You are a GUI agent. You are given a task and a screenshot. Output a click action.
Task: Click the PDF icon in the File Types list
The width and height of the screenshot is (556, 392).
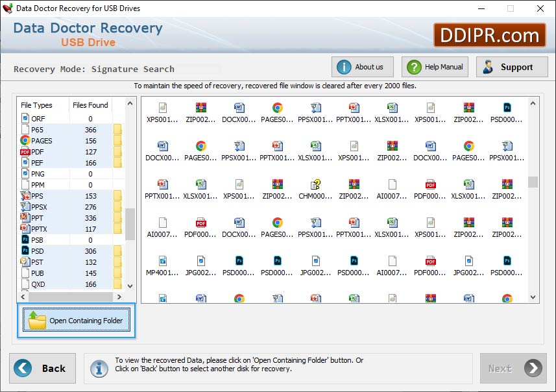point(25,152)
